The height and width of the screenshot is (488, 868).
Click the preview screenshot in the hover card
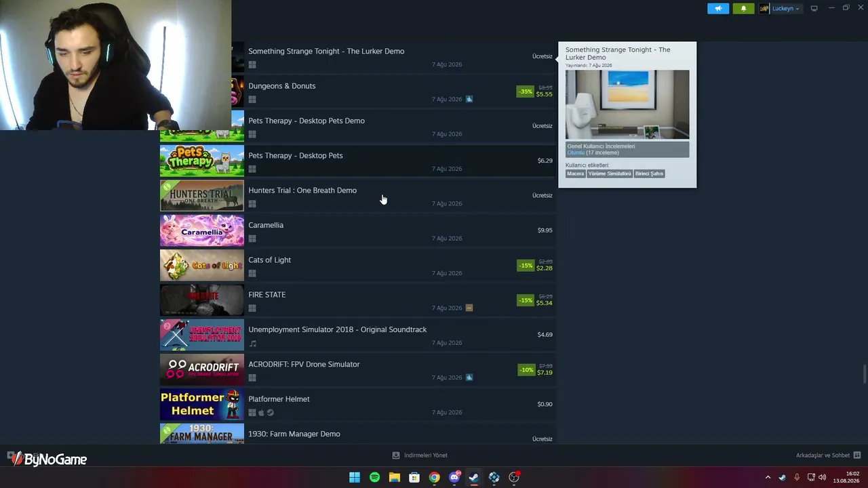point(627,104)
